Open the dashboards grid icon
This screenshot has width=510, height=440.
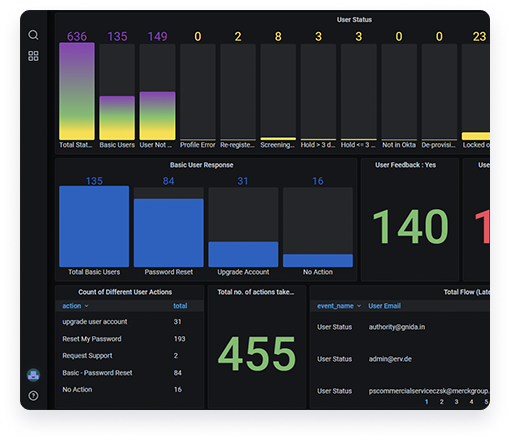33,56
